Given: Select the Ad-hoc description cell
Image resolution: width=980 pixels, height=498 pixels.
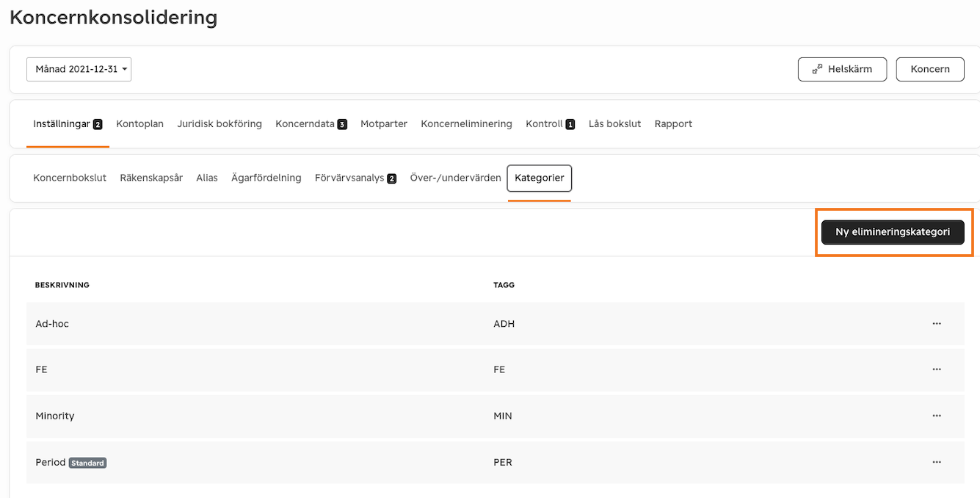Looking at the screenshot, I should pyautogui.click(x=52, y=323).
